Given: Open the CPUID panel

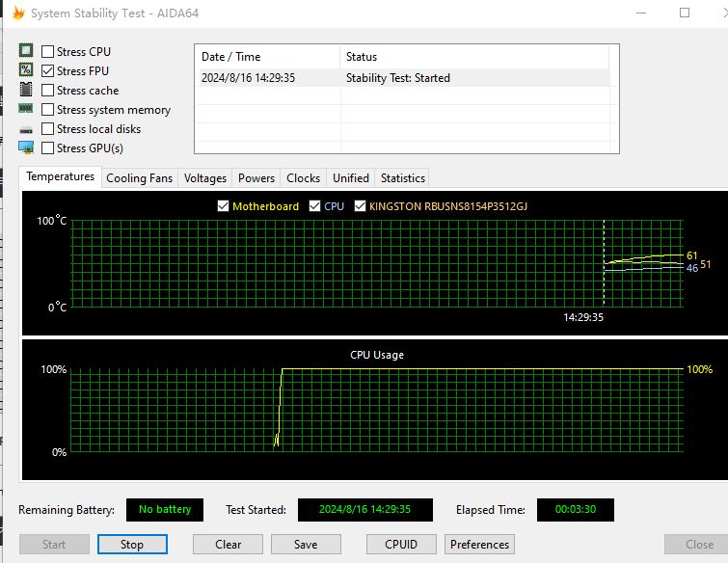Looking at the screenshot, I should click(401, 544).
